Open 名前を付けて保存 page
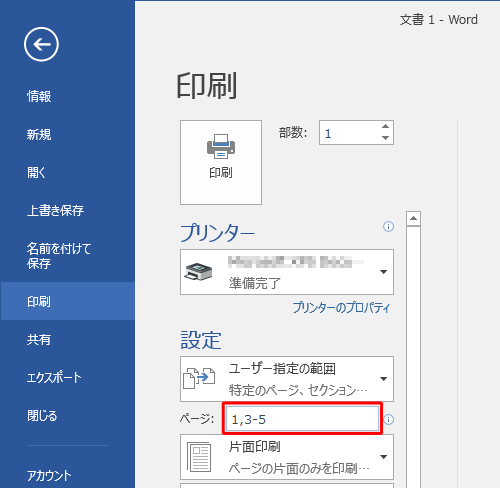 (59, 256)
